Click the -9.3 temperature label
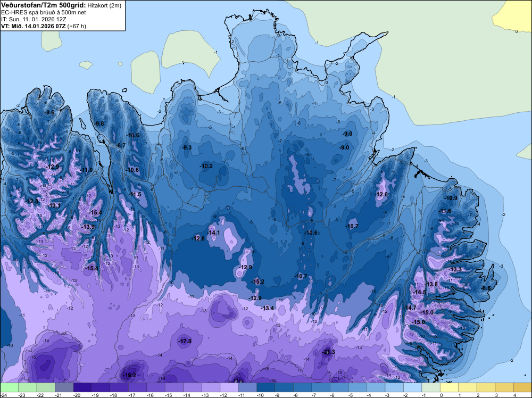This screenshot has width=532, height=398. point(187,147)
